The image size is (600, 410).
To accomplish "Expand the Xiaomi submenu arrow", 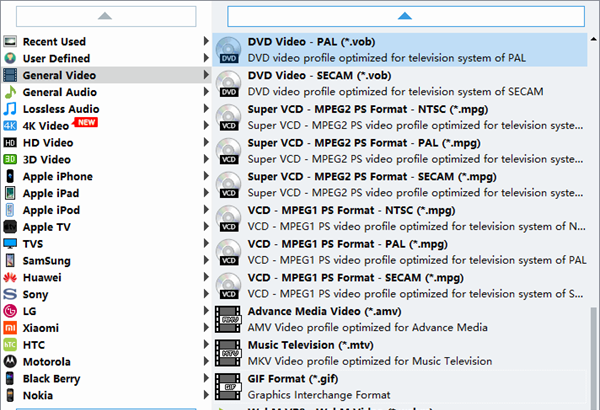I will coord(206,327).
